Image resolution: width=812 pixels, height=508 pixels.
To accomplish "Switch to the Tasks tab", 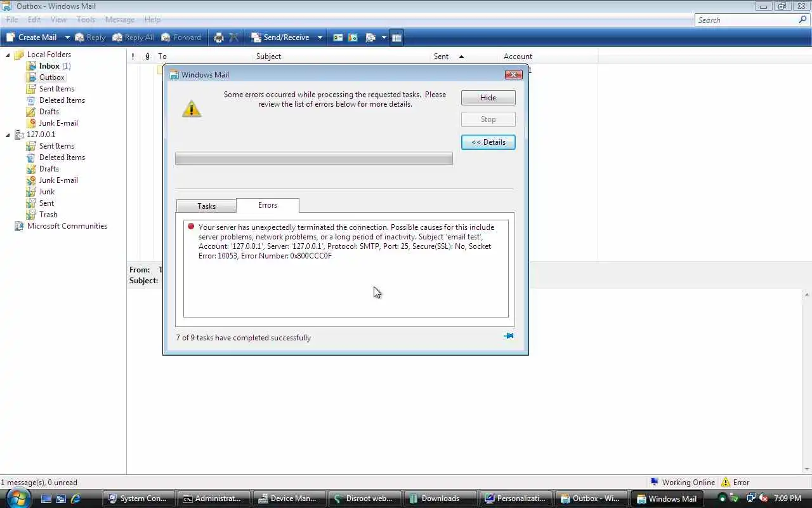I will tap(206, 206).
